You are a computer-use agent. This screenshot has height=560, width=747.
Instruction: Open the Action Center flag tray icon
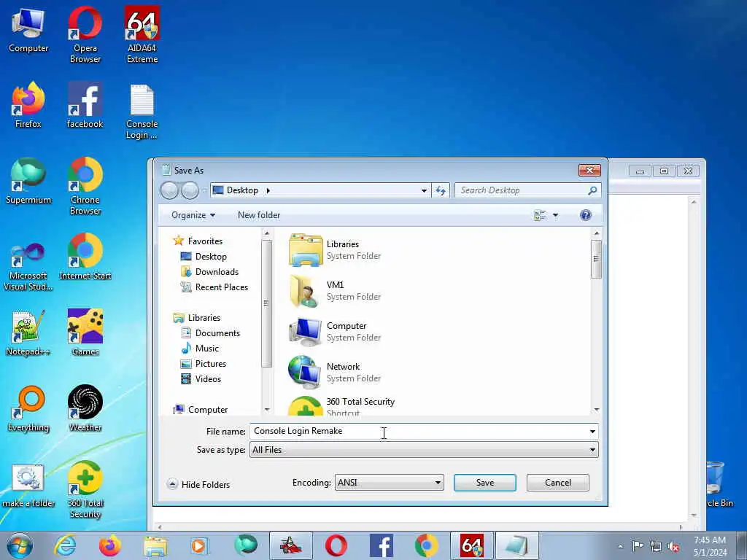pyautogui.click(x=638, y=546)
